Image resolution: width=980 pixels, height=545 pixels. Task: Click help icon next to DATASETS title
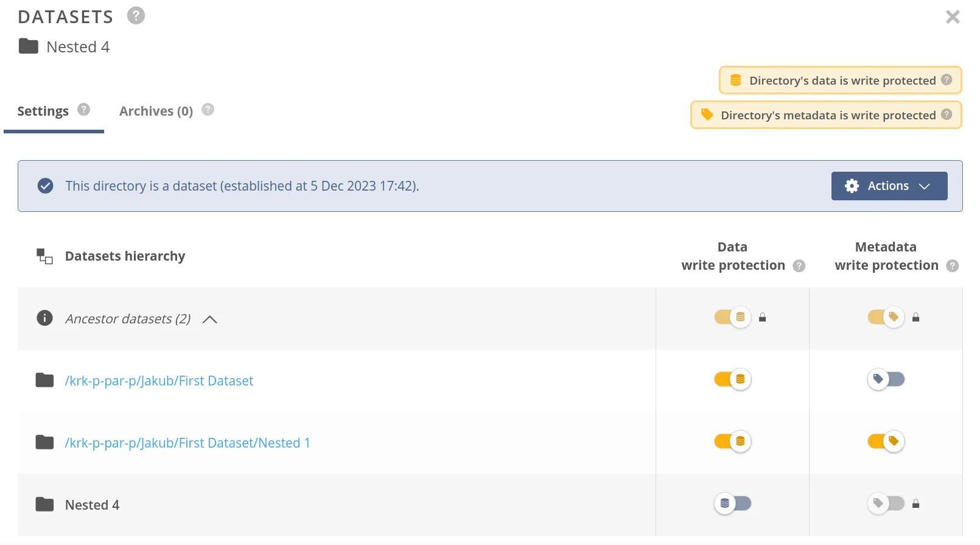(136, 15)
